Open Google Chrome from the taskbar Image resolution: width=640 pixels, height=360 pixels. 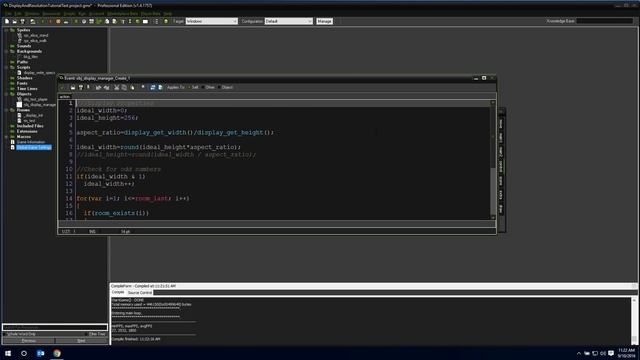[x=57, y=353]
